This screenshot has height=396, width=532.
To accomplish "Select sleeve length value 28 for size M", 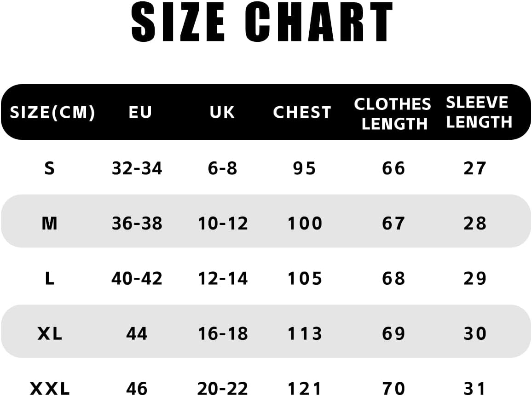I will 475,224.
